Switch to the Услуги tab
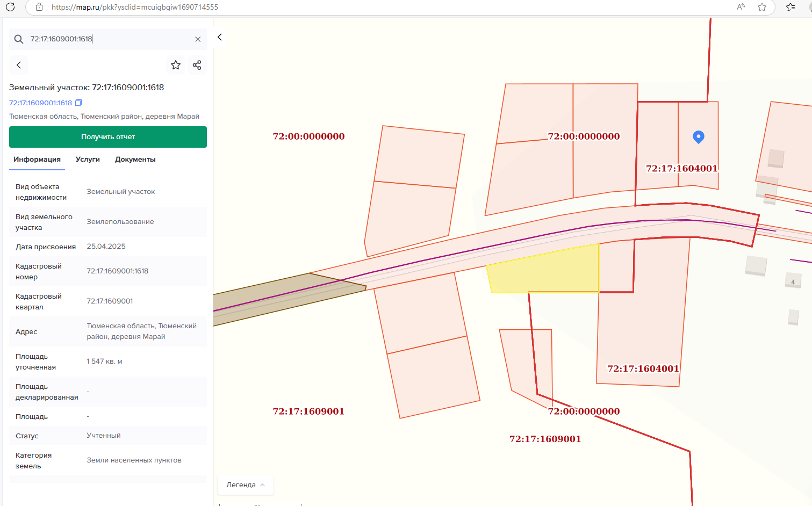Image resolution: width=812 pixels, height=506 pixels. tap(88, 160)
